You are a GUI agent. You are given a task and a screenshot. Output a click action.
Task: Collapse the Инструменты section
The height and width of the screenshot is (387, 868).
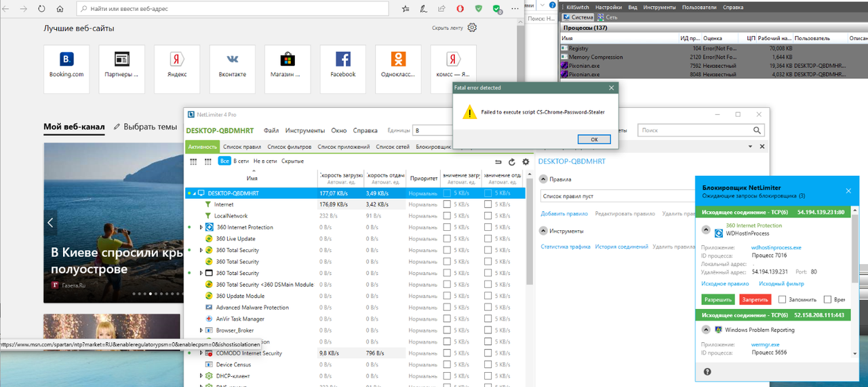543,231
